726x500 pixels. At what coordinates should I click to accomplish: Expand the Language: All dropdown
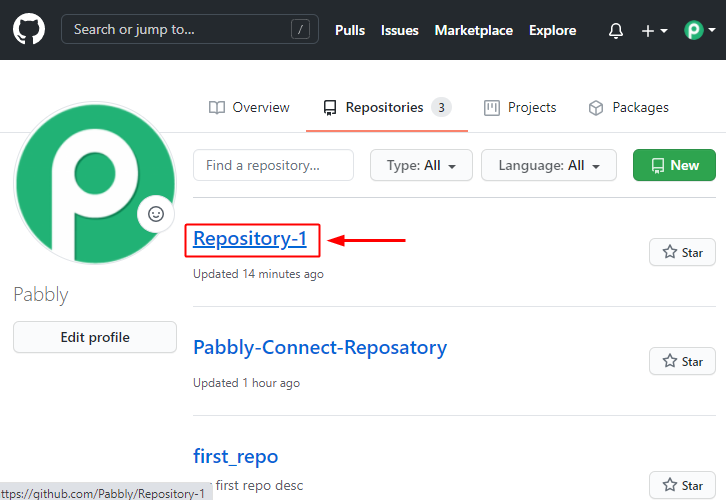click(x=549, y=165)
